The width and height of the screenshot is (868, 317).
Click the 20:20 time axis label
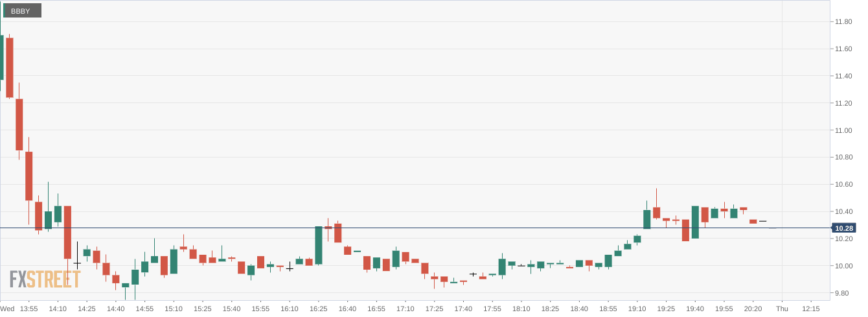click(753, 309)
